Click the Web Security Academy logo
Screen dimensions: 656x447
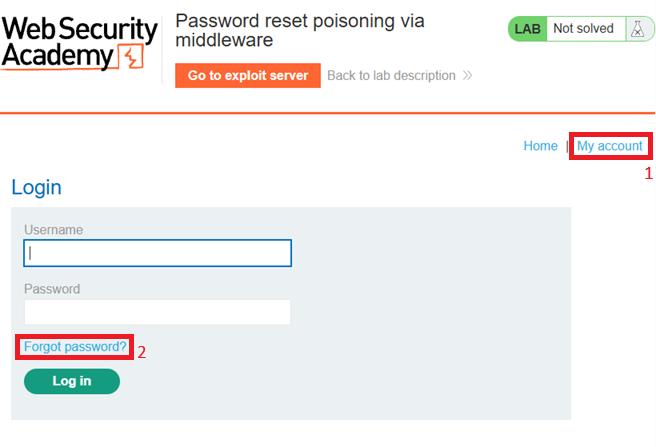pos(79,43)
